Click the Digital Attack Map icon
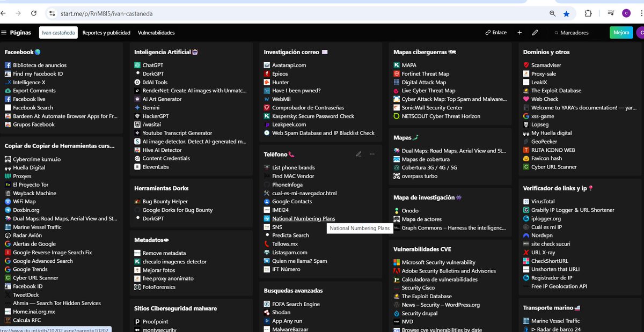 click(x=397, y=83)
